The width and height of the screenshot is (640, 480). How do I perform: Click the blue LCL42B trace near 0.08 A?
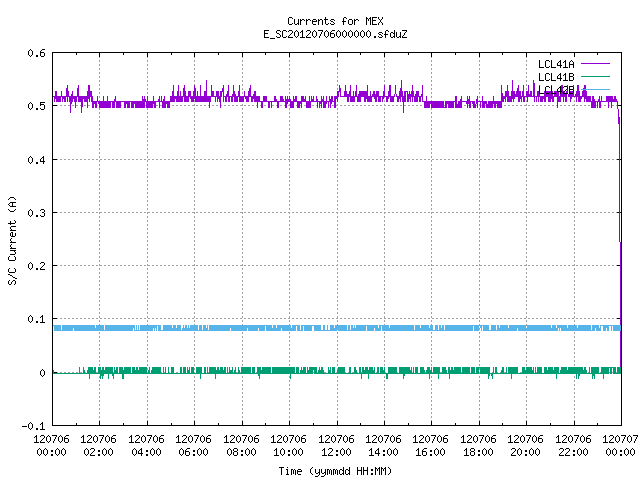(x=337, y=328)
